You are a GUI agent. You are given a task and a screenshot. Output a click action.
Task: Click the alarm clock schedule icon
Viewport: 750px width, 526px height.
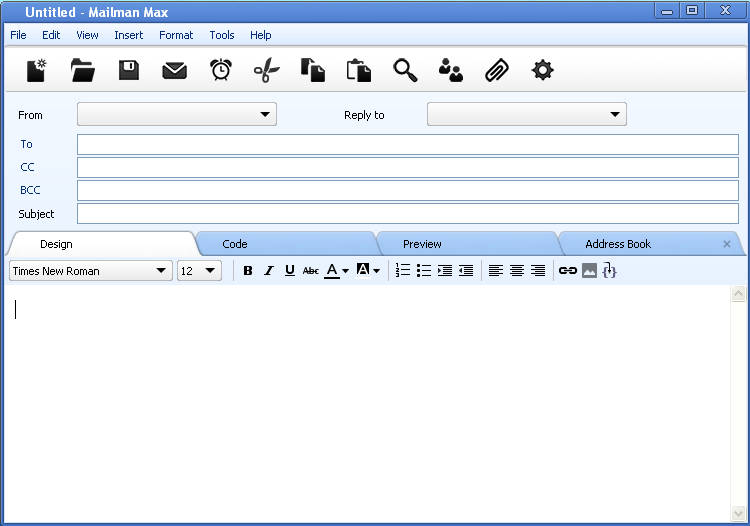(221, 70)
